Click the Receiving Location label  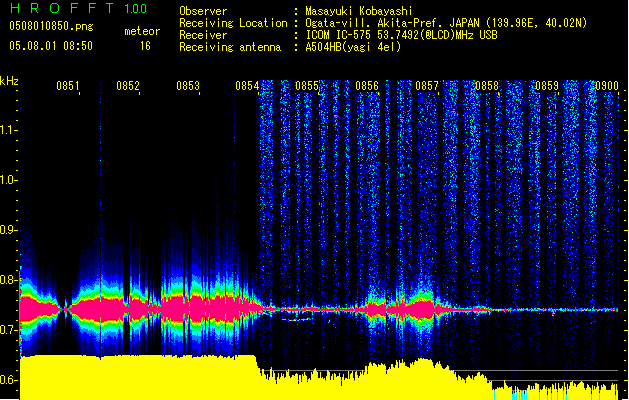[233, 23]
